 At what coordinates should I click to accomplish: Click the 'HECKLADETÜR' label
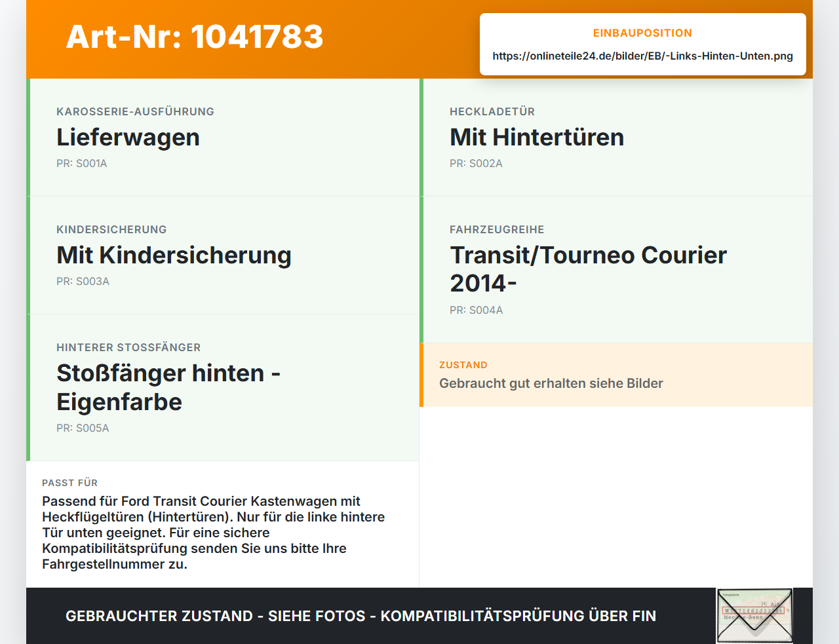tap(492, 111)
